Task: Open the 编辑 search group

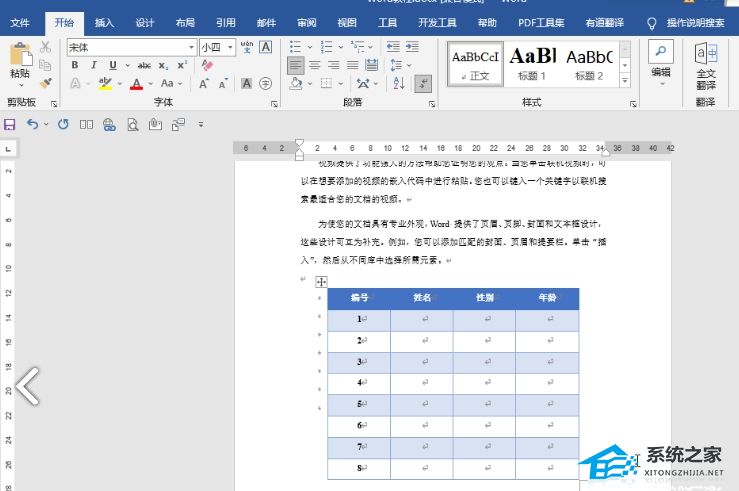Action: [661, 63]
